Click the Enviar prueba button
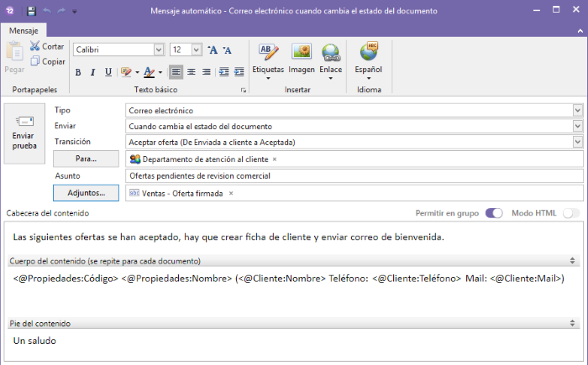The width and height of the screenshot is (588, 365). pyautogui.click(x=24, y=133)
